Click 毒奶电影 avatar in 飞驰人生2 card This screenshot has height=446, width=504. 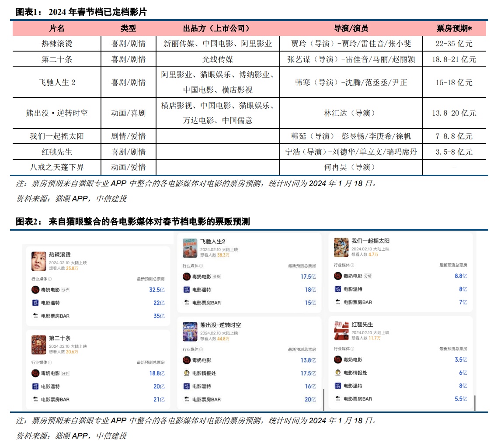[187, 277]
